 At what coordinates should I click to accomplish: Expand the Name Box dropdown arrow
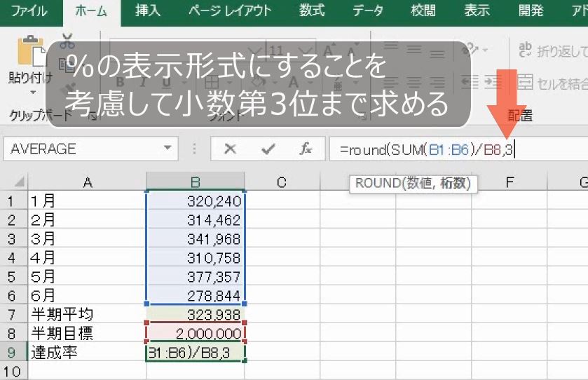tap(167, 149)
